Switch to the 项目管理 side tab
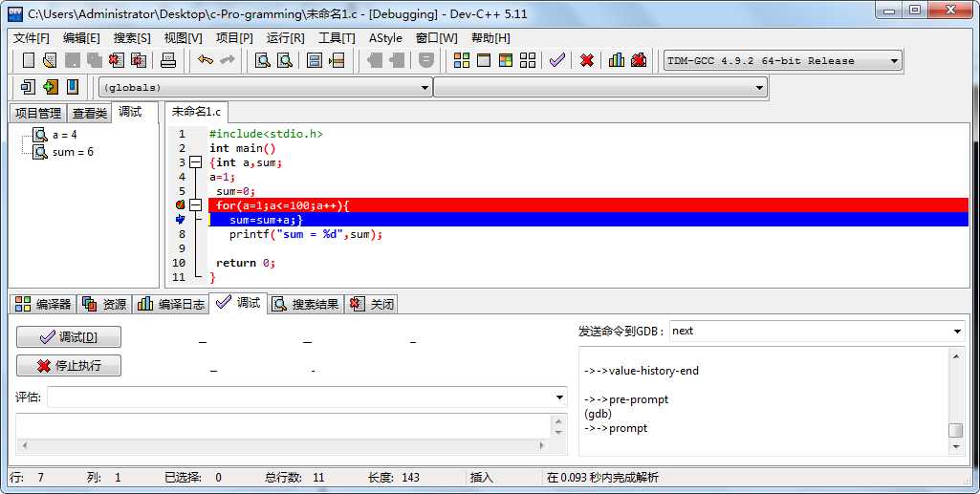This screenshot has width=980, height=494. (x=38, y=113)
